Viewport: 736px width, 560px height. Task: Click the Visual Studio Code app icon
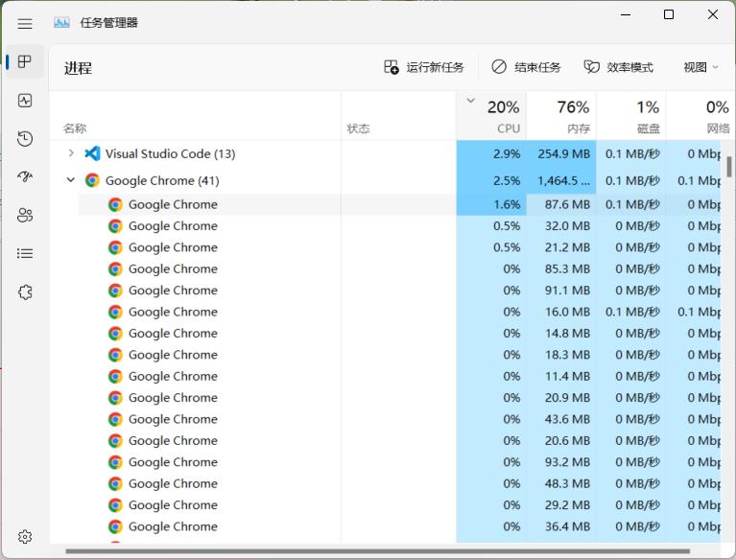92,153
